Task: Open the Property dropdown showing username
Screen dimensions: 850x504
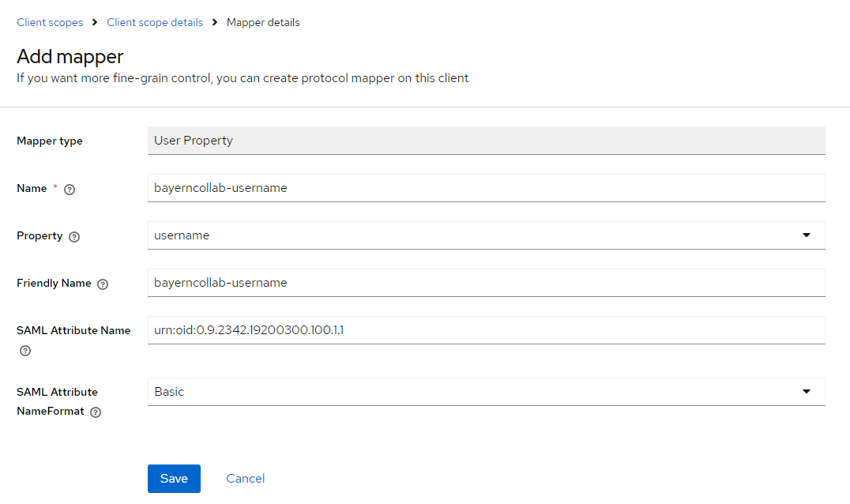Action: click(474, 235)
